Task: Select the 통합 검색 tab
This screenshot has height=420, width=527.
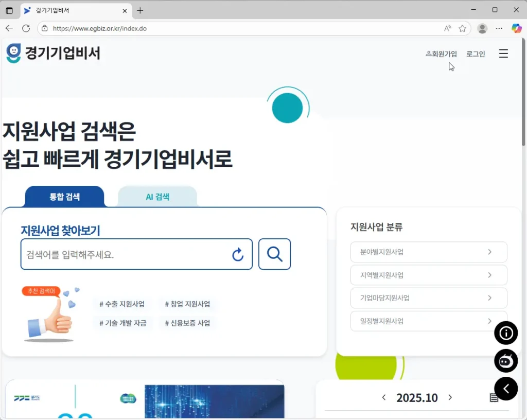Action: [64, 197]
